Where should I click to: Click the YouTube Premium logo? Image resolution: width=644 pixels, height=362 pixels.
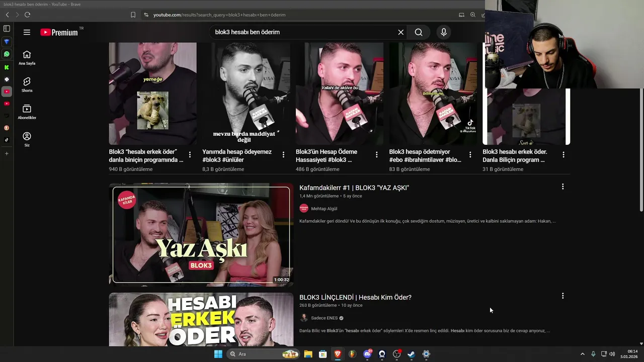(x=59, y=32)
